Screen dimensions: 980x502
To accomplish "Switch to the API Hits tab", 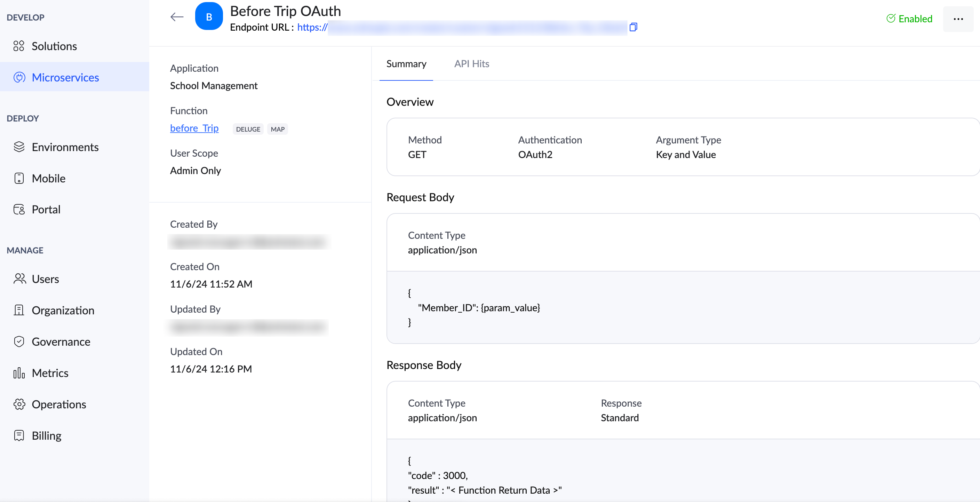I will [471, 64].
